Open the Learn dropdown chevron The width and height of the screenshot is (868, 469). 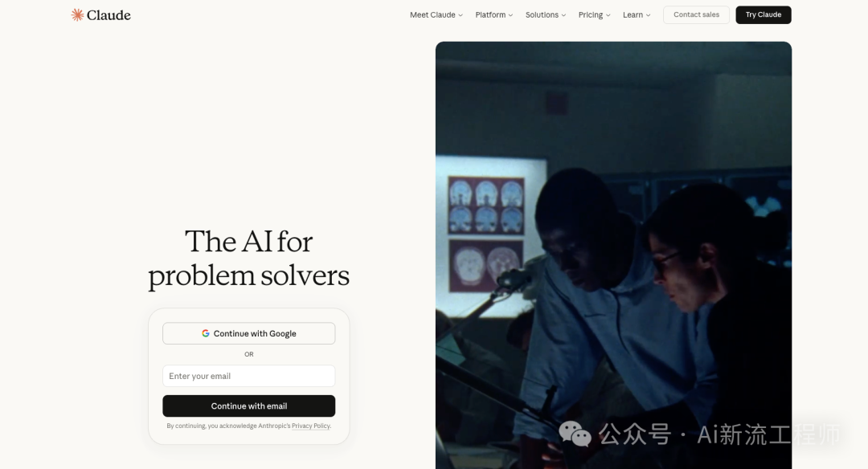(648, 15)
